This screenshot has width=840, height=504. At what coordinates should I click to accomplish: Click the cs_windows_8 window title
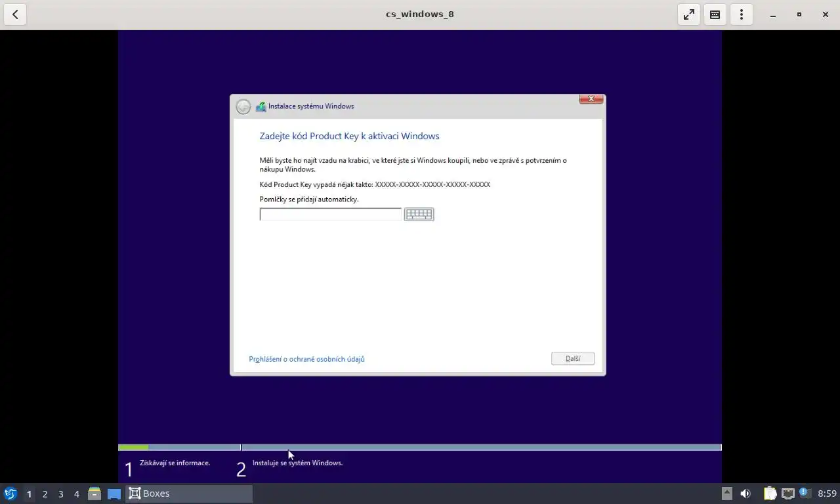pyautogui.click(x=420, y=14)
